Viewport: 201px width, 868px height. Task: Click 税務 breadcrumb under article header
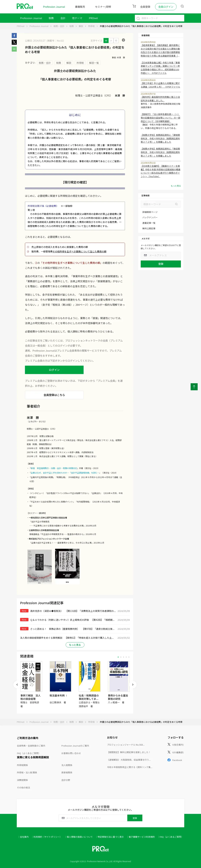[x=71, y=26]
